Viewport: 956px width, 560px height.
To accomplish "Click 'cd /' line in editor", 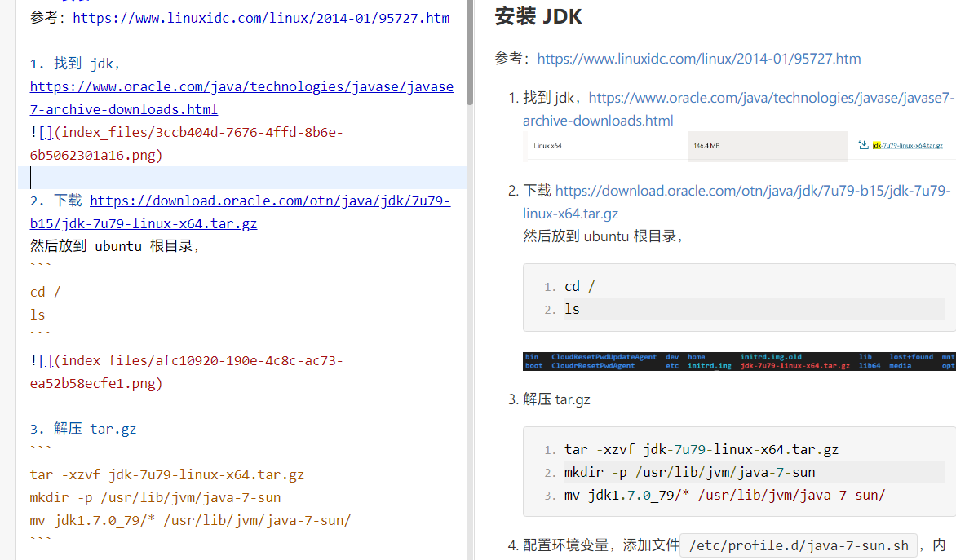I will (x=45, y=293).
